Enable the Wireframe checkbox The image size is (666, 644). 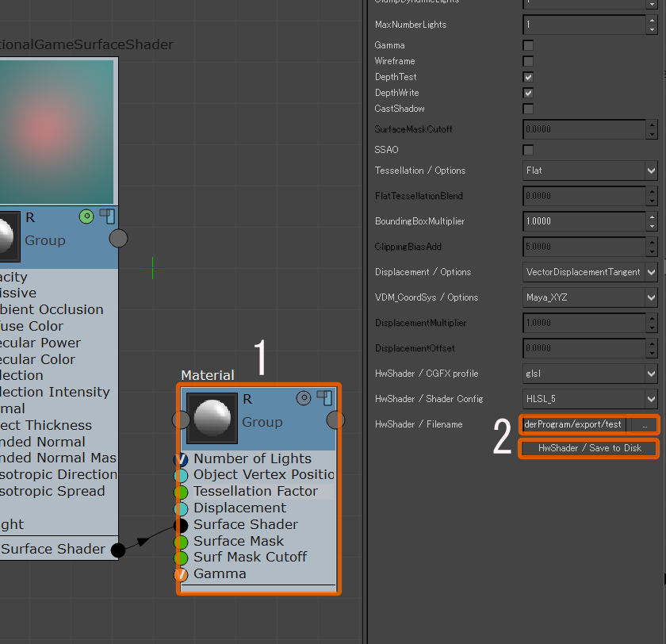point(528,61)
